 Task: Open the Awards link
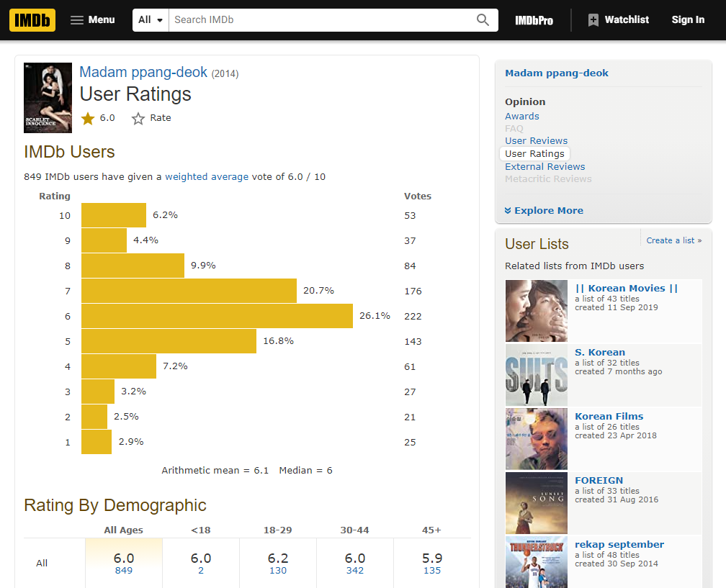pos(521,116)
